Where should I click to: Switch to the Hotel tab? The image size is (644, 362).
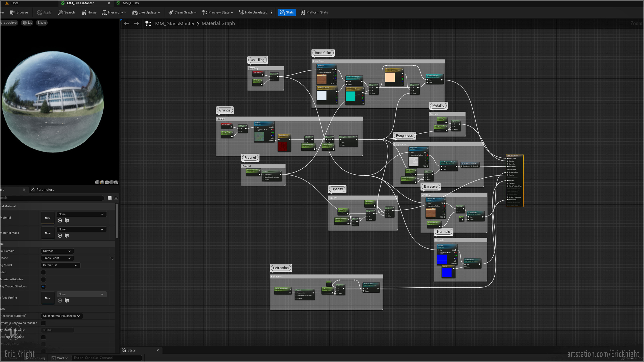click(15, 3)
